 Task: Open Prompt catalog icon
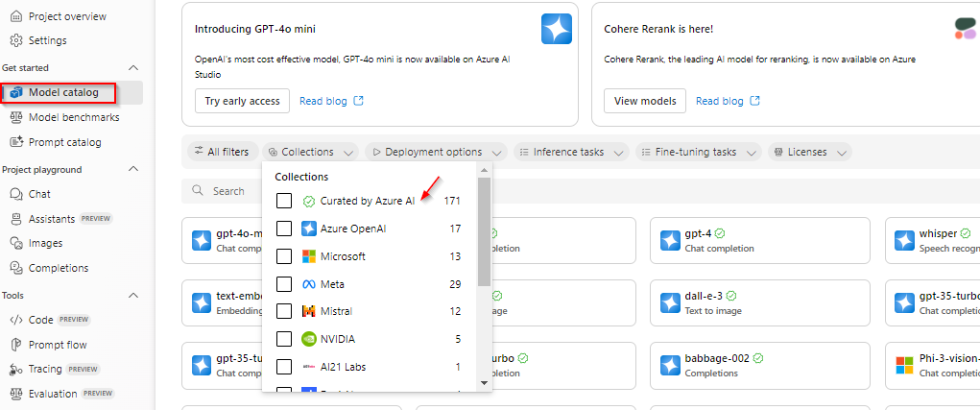pyautogui.click(x=16, y=142)
